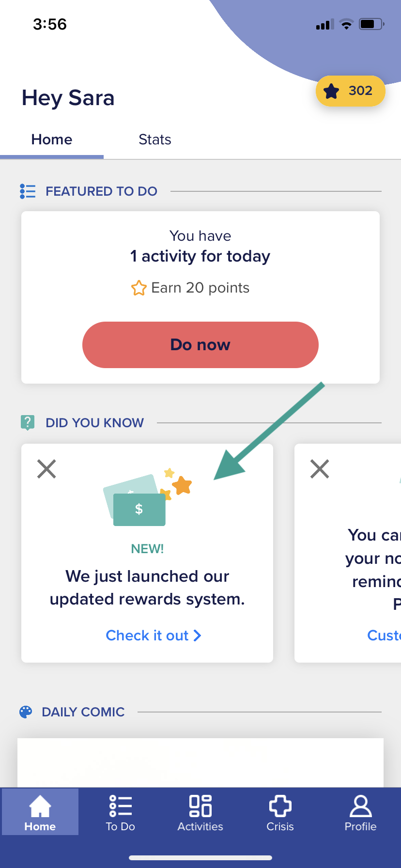Switch to the Stats tab
The height and width of the screenshot is (868, 401).
click(155, 139)
